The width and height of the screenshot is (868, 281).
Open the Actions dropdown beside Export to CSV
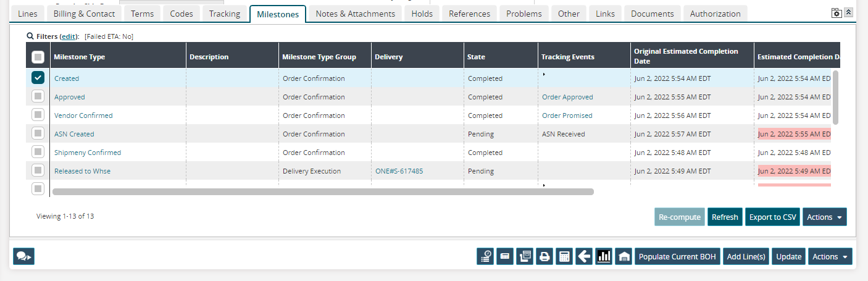tap(824, 217)
